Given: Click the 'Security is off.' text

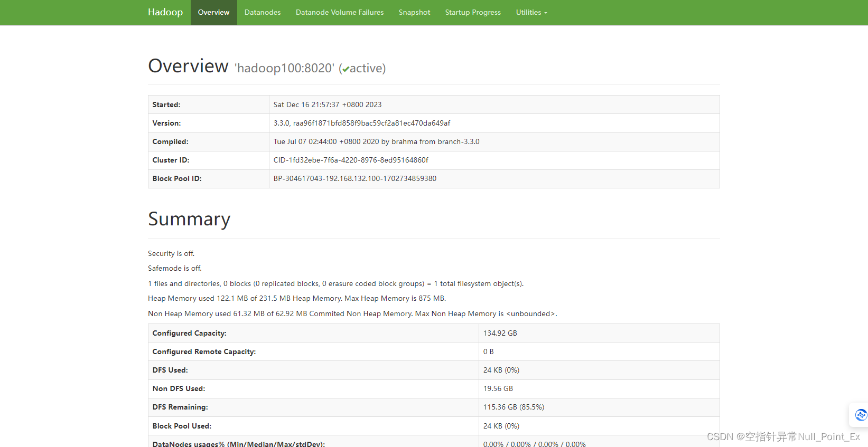Looking at the screenshot, I should click(171, 253).
